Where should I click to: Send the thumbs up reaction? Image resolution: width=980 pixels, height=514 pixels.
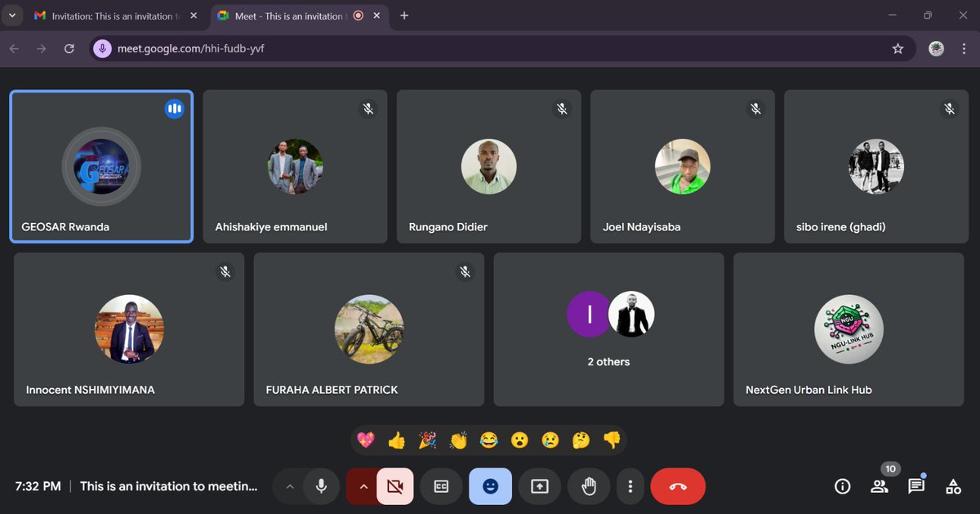pyautogui.click(x=397, y=440)
